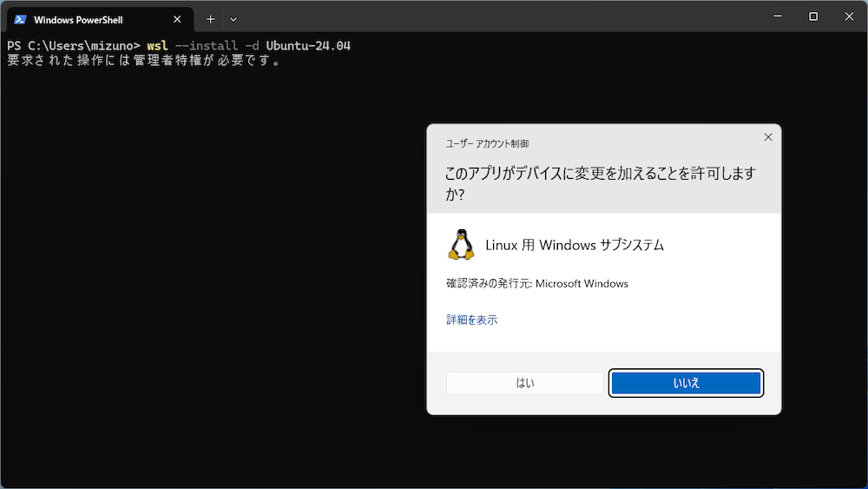Close the User Account Control dialog
The width and height of the screenshot is (868, 489).
tap(768, 137)
